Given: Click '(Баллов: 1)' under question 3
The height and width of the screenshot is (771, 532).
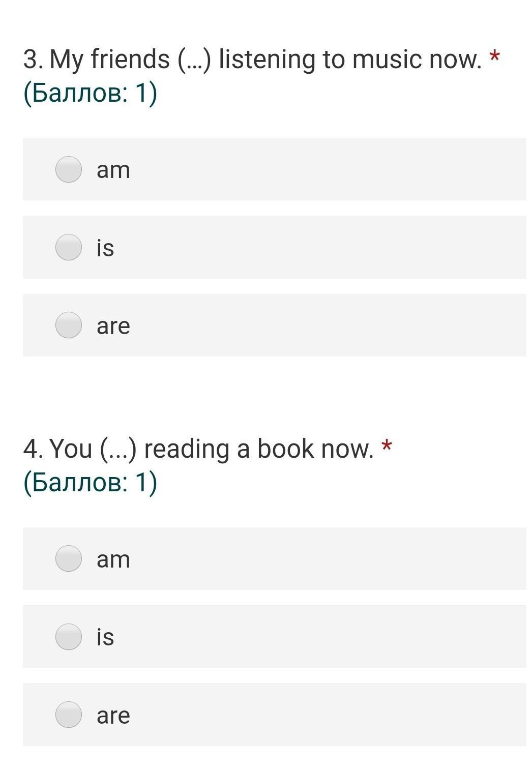Looking at the screenshot, I should click(x=91, y=93).
